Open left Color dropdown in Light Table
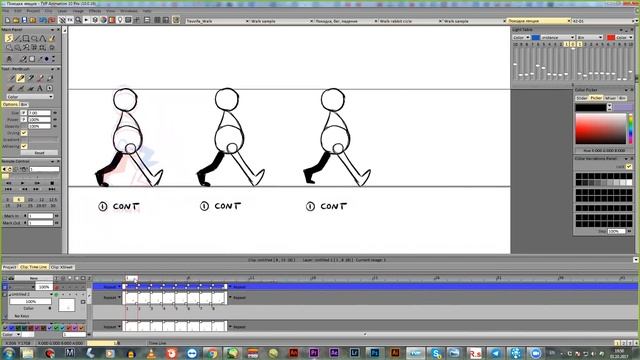This screenshot has width=640, height=360. tap(521, 37)
